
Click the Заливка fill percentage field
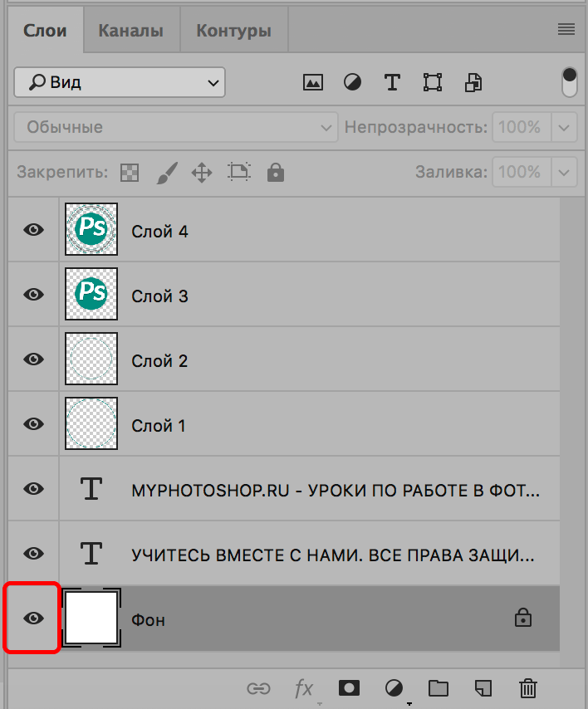click(x=521, y=173)
